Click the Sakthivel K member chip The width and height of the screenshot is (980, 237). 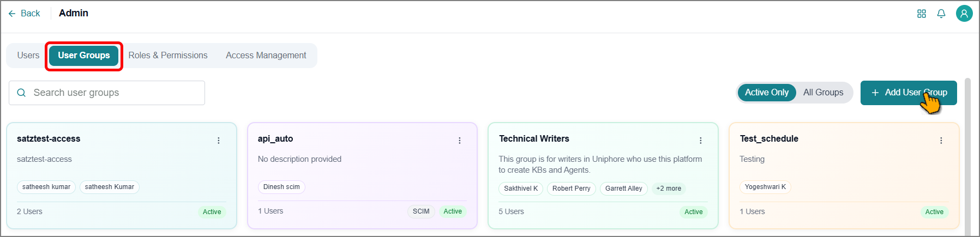click(521, 189)
